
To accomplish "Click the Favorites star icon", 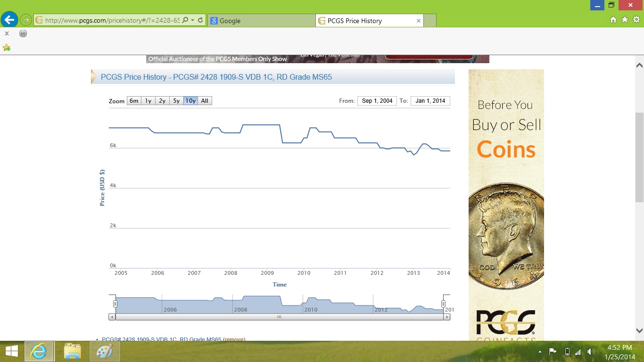I will click(625, 20).
